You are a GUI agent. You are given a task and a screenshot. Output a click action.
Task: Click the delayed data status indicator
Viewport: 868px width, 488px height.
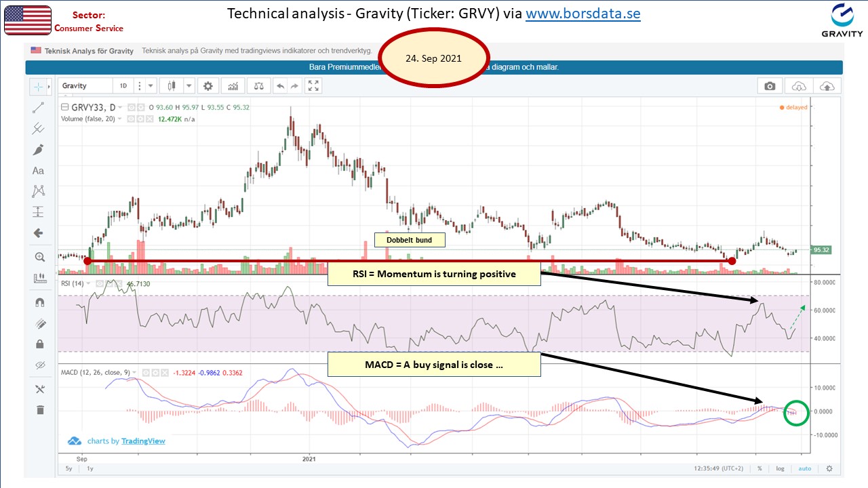794,107
